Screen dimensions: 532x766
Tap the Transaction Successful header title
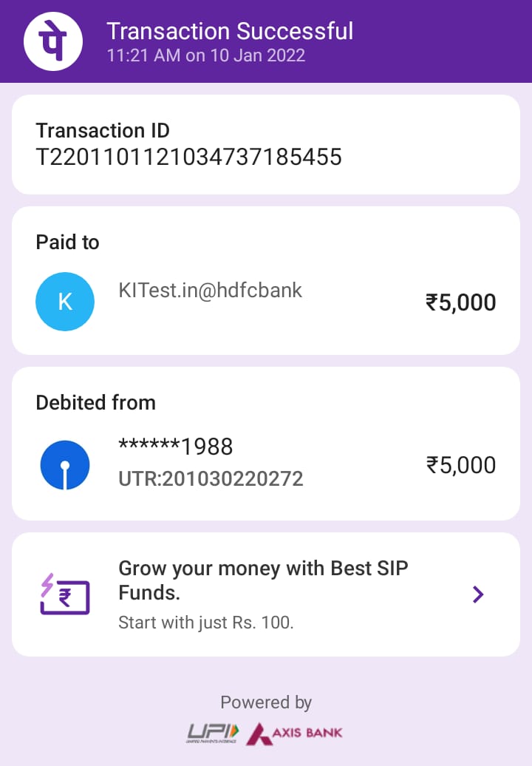pos(230,31)
